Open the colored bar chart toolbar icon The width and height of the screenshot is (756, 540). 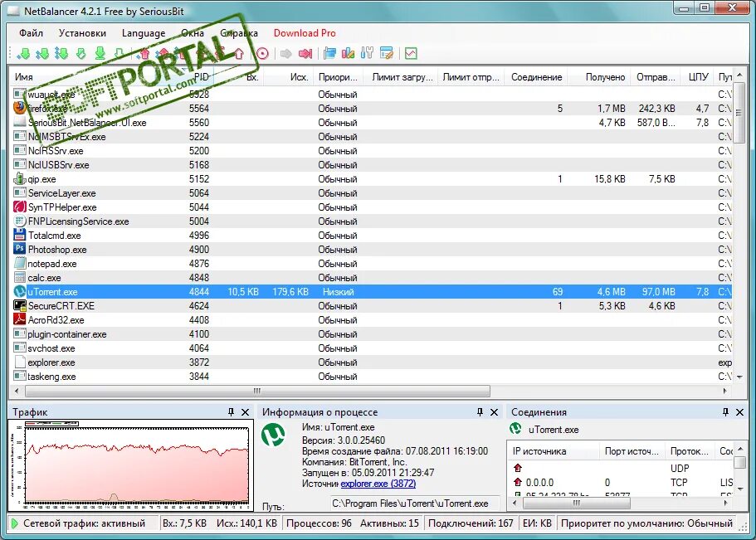(348, 54)
